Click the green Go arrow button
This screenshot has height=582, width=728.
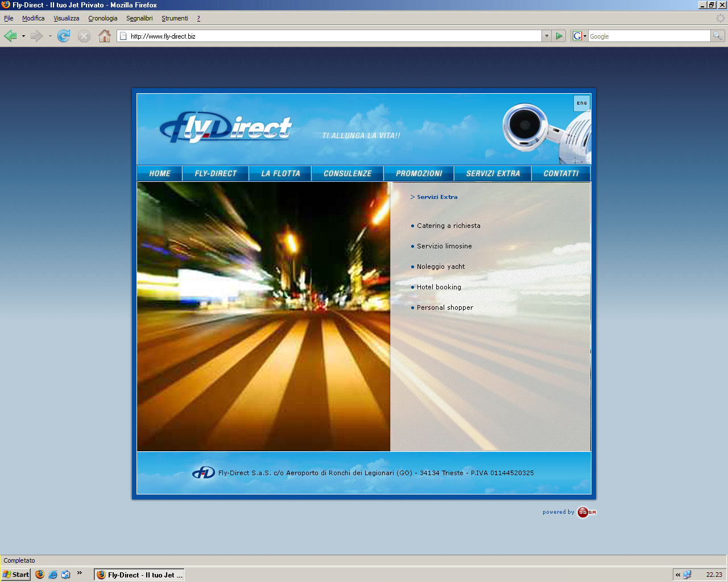559,36
